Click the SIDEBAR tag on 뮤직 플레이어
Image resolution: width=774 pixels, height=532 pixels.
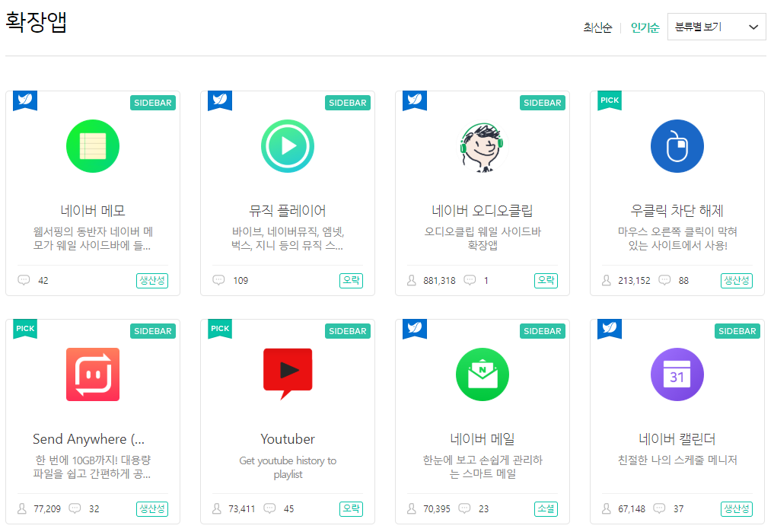click(348, 103)
